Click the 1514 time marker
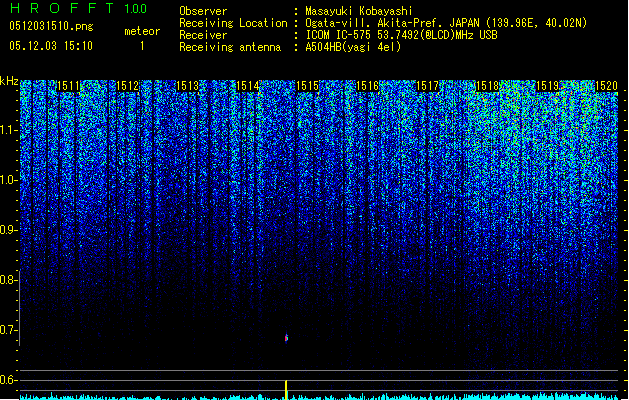Screen dimensions: 629x400 pos(248,86)
